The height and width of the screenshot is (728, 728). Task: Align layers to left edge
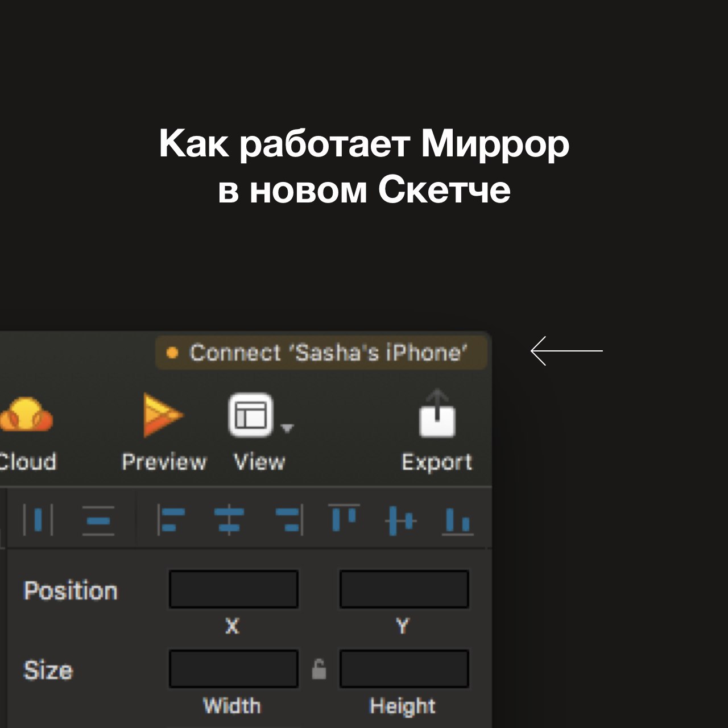(x=171, y=520)
